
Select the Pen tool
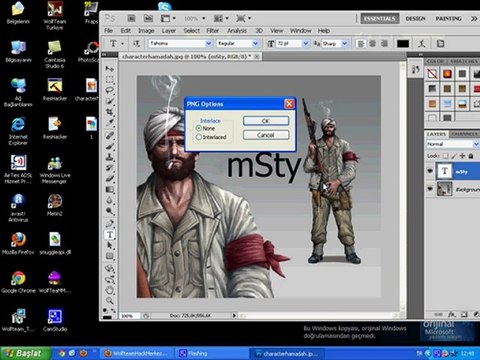110,223
